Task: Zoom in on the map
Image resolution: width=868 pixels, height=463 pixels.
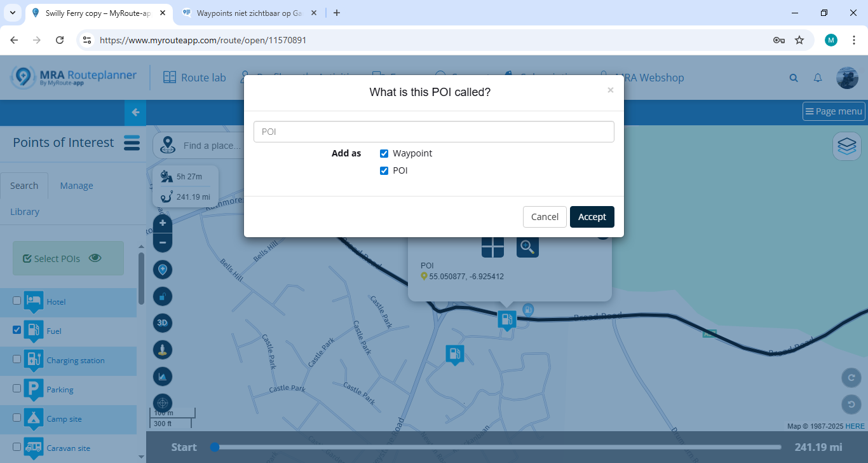Action: [163, 223]
